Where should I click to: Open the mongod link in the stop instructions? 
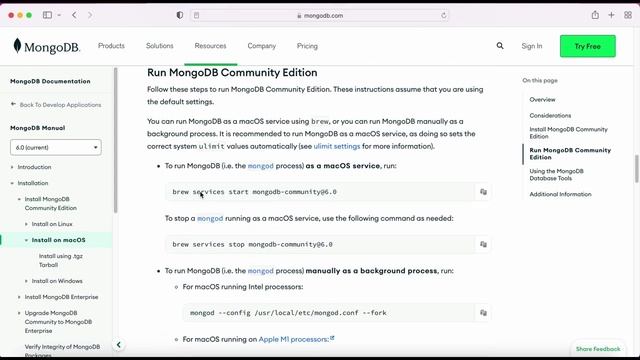[x=210, y=218]
